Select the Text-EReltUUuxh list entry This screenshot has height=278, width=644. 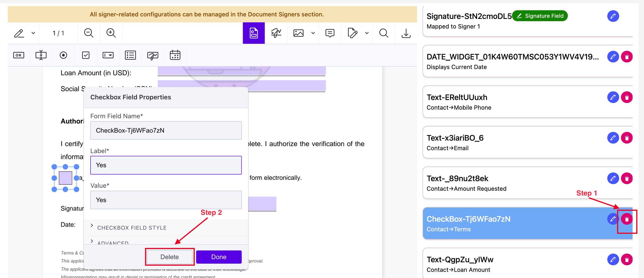[x=527, y=102]
